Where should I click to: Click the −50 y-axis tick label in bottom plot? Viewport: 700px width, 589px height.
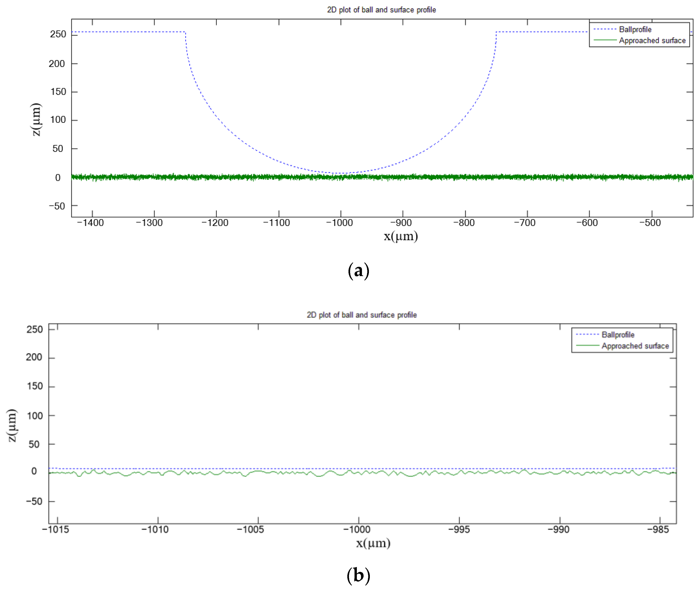[x=34, y=501]
